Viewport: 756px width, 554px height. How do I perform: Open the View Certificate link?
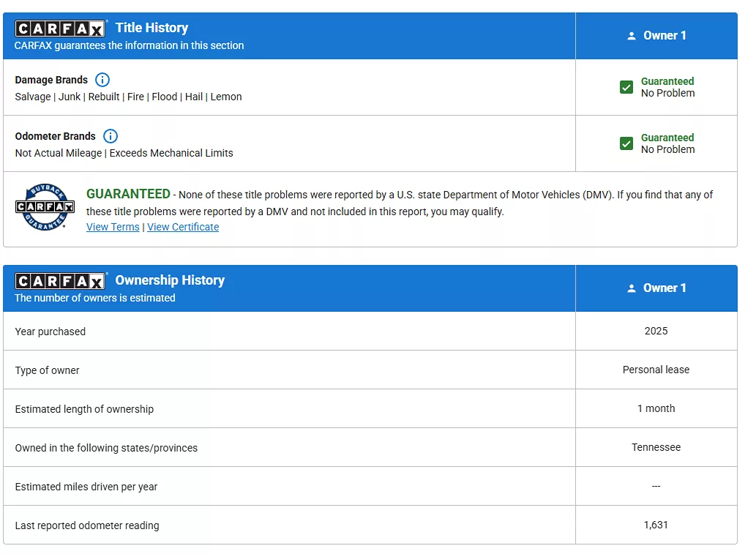[183, 227]
